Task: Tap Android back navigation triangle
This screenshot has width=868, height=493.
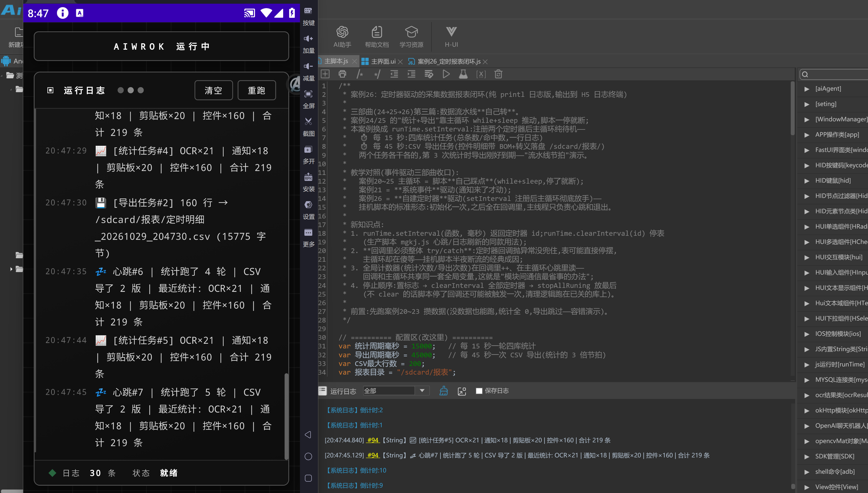Action: 308,434
